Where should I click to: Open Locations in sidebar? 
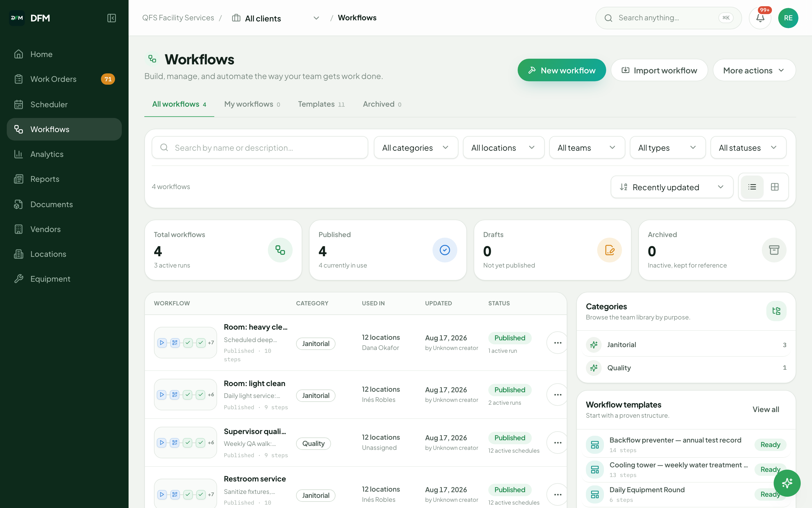pyautogui.click(x=64, y=254)
